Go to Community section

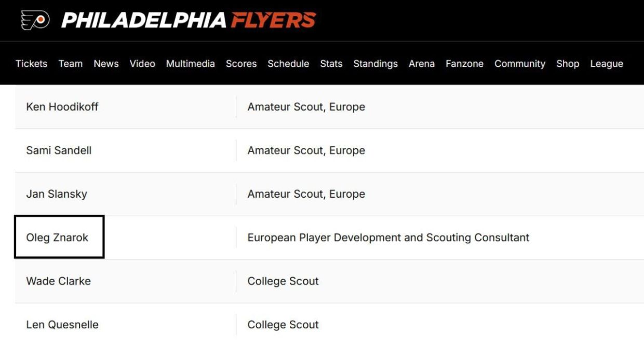(x=519, y=64)
